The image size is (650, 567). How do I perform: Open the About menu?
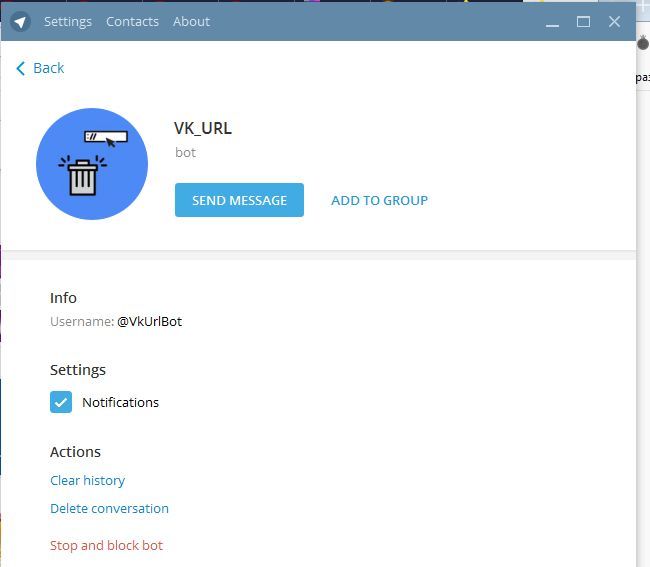coord(192,22)
